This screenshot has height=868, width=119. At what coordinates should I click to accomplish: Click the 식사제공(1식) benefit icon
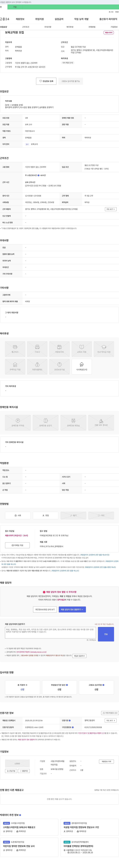point(82,367)
